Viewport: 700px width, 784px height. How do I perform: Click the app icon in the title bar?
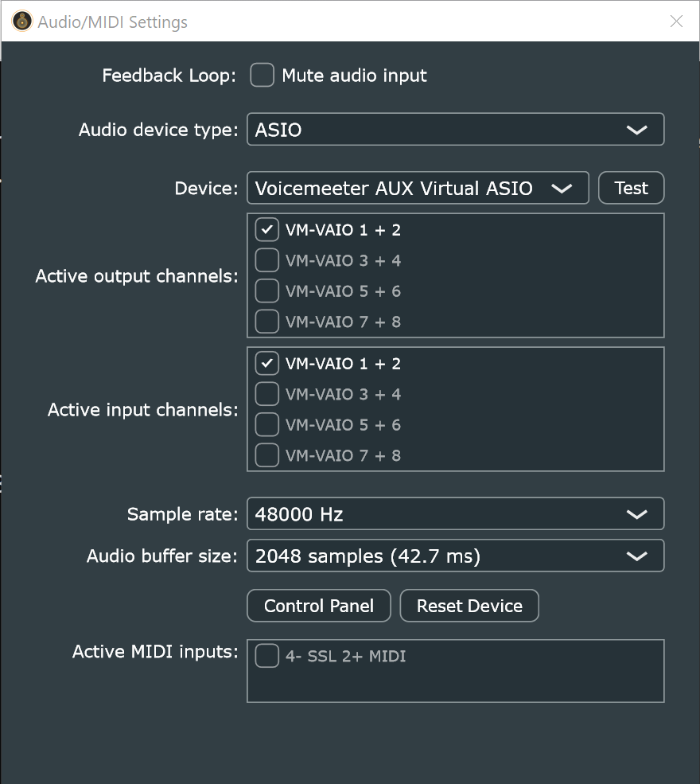[22, 21]
